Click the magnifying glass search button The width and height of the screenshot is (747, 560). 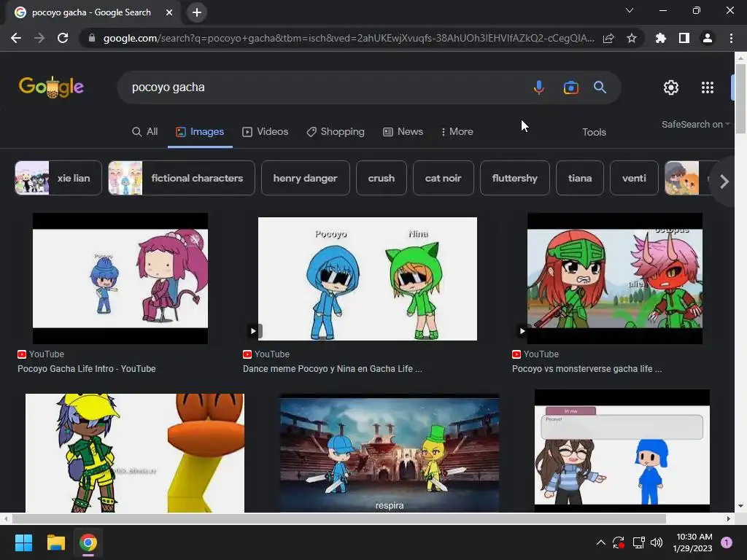pos(600,87)
